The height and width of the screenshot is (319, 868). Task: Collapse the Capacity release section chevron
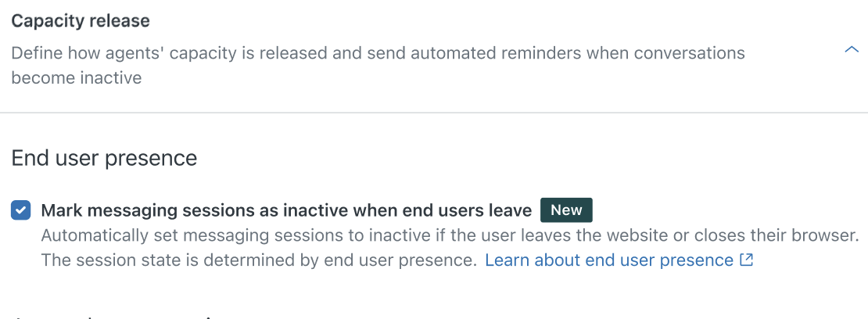click(852, 50)
